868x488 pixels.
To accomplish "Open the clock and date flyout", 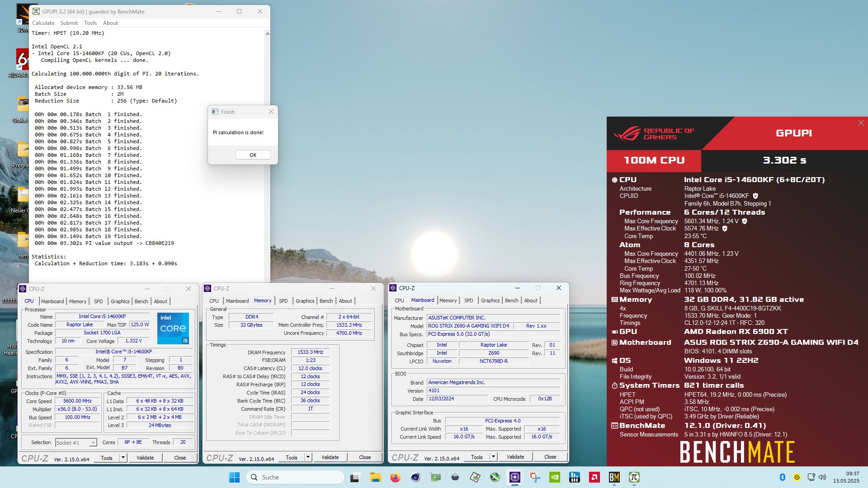I will click(x=846, y=477).
